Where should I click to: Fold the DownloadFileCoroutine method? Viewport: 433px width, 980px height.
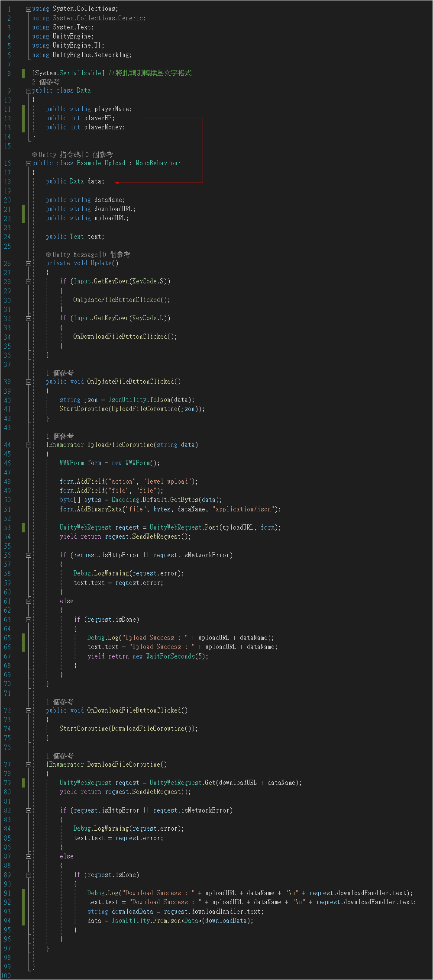point(29,765)
